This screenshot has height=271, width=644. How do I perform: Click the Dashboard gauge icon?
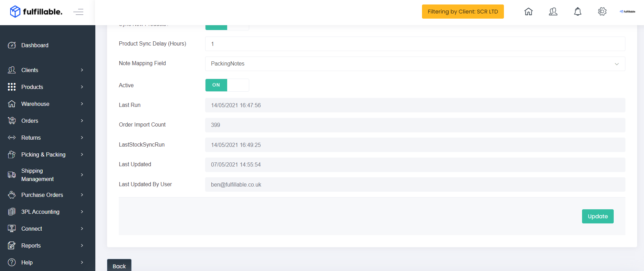point(12,45)
